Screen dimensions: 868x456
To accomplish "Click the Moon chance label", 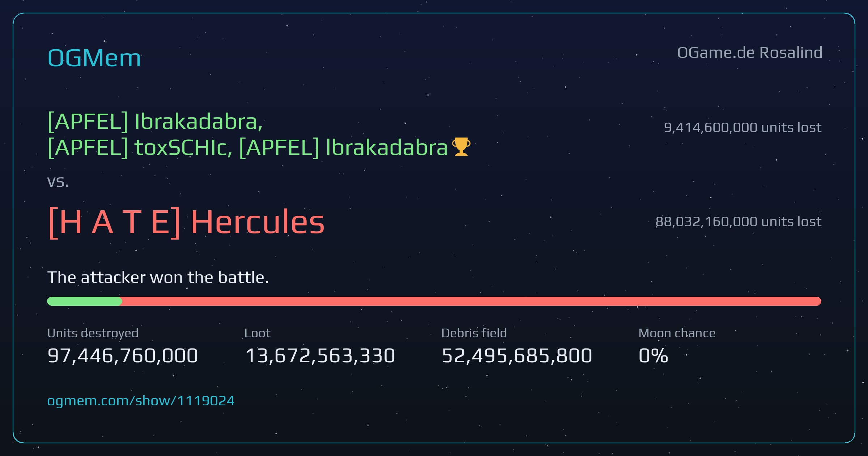I will tap(677, 333).
